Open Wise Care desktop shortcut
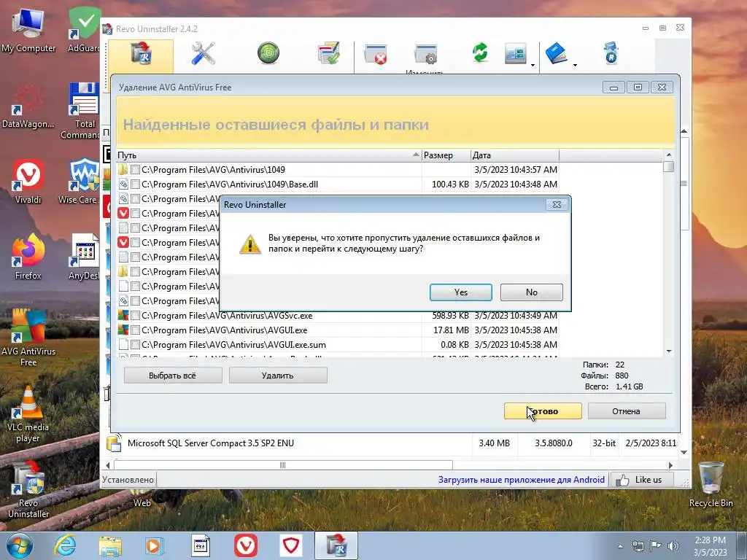Image resolution: width=747 pixels, height=560 pixels. pyautogui.click(x=82, y=182)
